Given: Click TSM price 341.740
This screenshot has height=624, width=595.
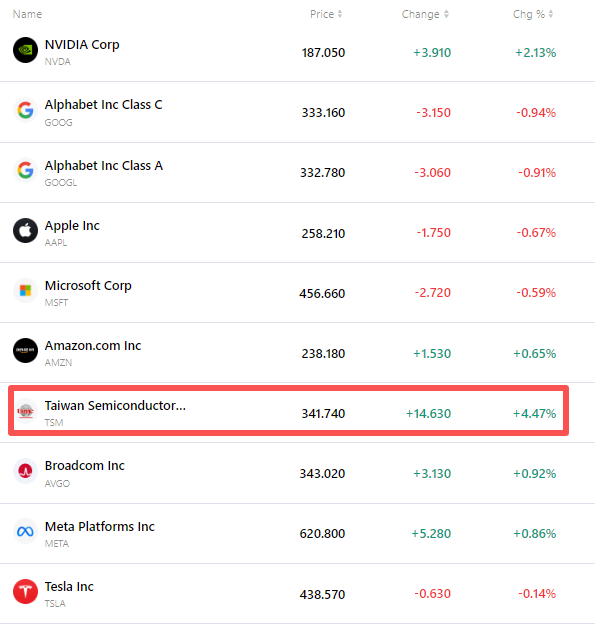Looking at the screenshot, I should [323, 414].
